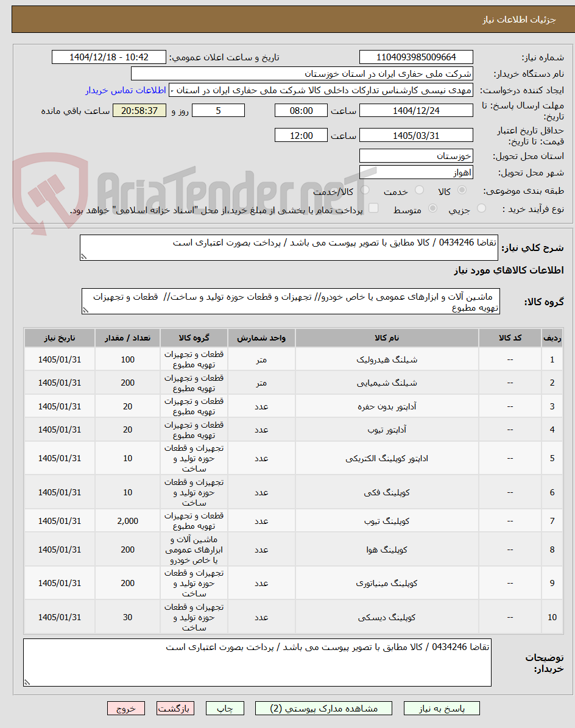Click the شرح کلی نیاز text area
Screen dimensions: 575x728
[x=289, y=247]
